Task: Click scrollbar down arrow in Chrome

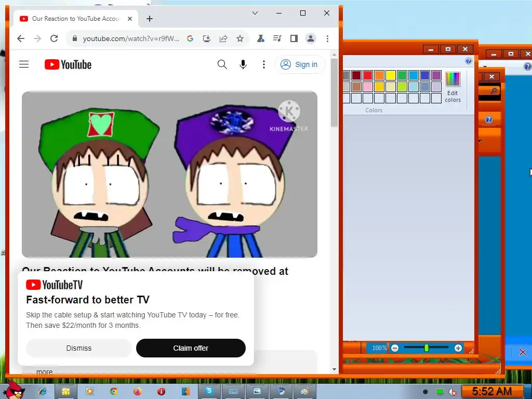Action: tap(334, 369)
